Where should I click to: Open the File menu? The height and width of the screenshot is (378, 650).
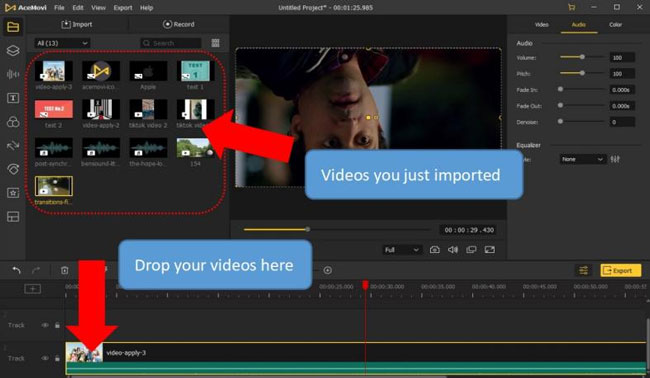(x=59, y=7)
